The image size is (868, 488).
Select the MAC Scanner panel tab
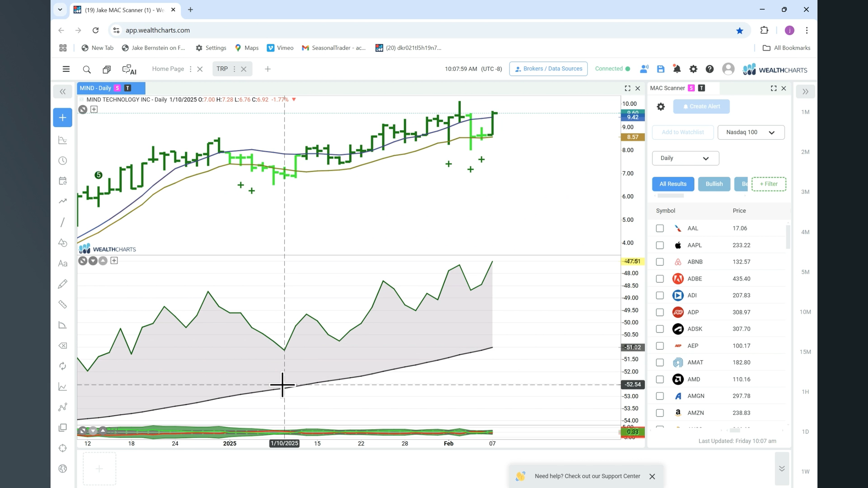click(x=667, y=88)
